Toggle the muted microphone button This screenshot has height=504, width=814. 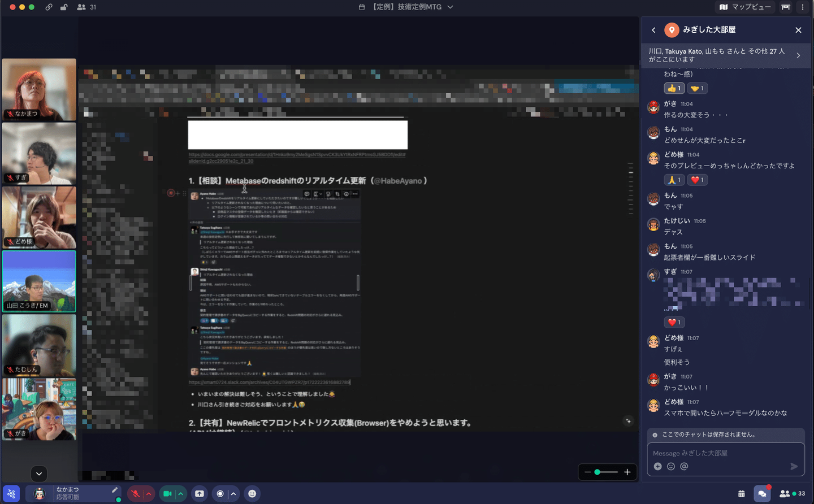(136, 494)
